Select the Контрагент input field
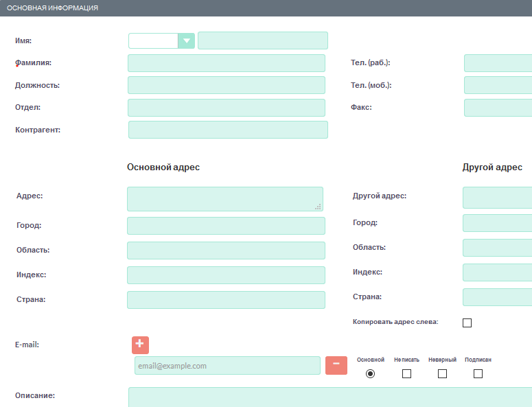This screenshot has height=407, width=532. (227, 130)
